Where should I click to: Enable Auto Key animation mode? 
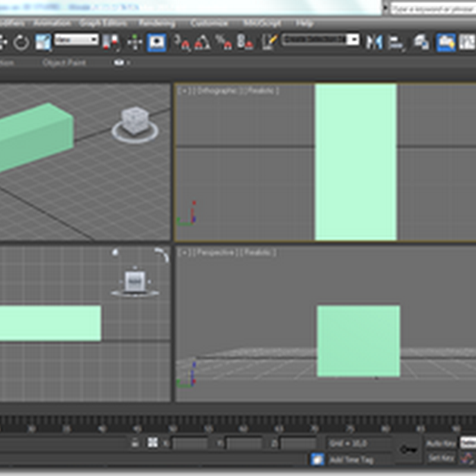pos(441,443)
